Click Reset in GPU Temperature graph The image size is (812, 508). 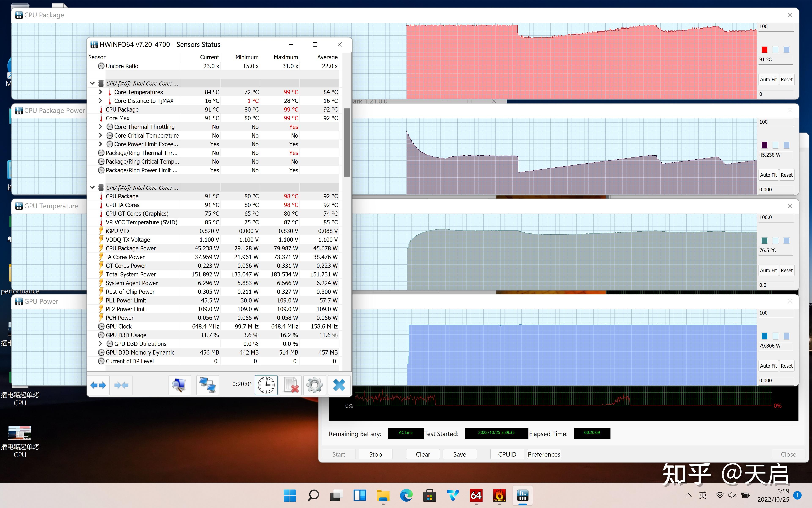coord(786,271)
